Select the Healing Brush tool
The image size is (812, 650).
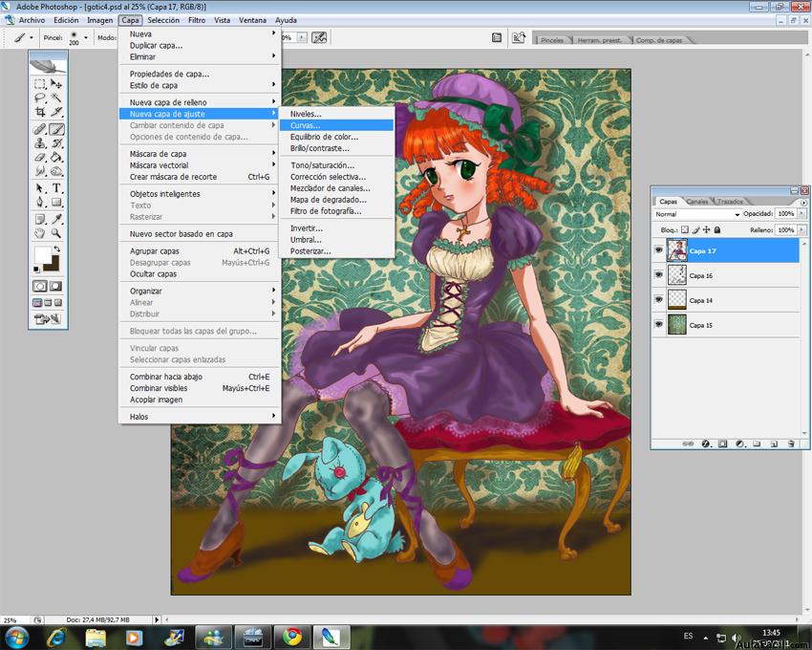40,129
